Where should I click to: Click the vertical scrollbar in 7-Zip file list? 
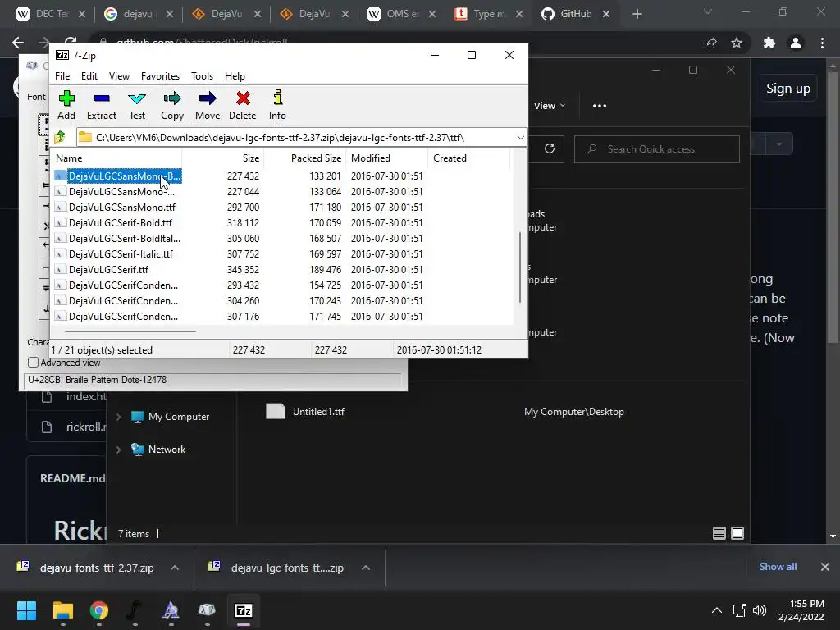pos(519,267)
